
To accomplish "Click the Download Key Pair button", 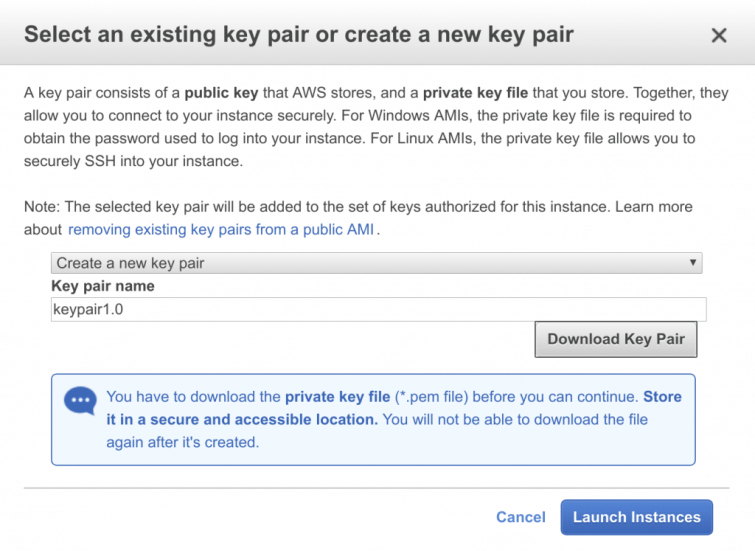I will [x=615, y=339].
